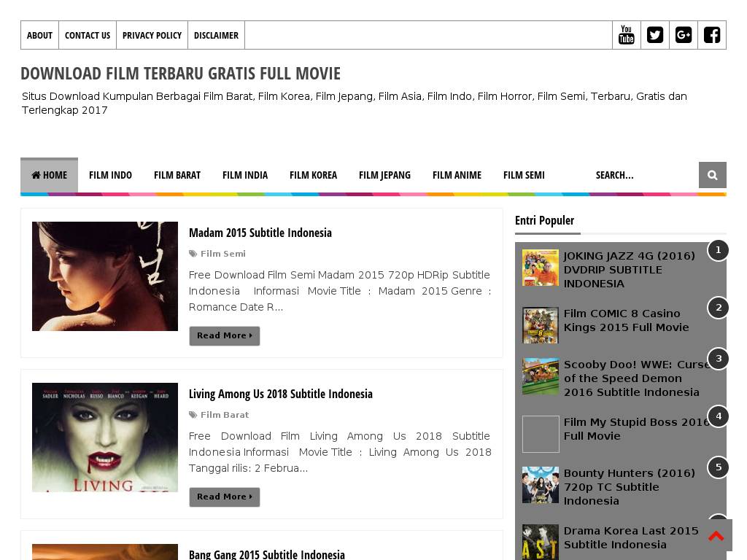747x560 pixels.
Task: Click the Joking Jazz 4G thumbnail
Action: click(x=541, y=268)
